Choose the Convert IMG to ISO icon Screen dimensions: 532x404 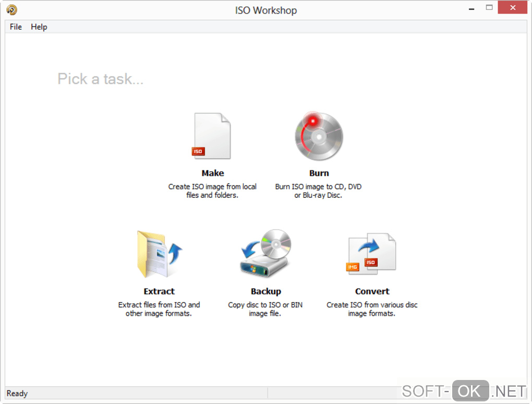pos(371,254)
